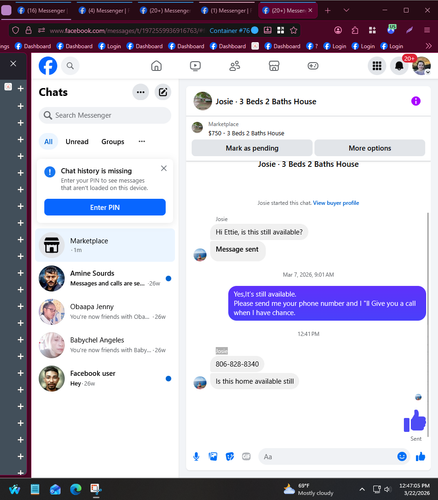Select the Groups chats filter tab
Viewport: 438px width, 500px height.
tap(113, 142)
